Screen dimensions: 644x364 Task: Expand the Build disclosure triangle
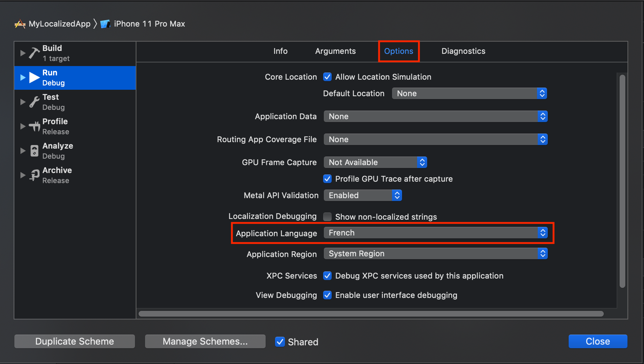[23, 53]
